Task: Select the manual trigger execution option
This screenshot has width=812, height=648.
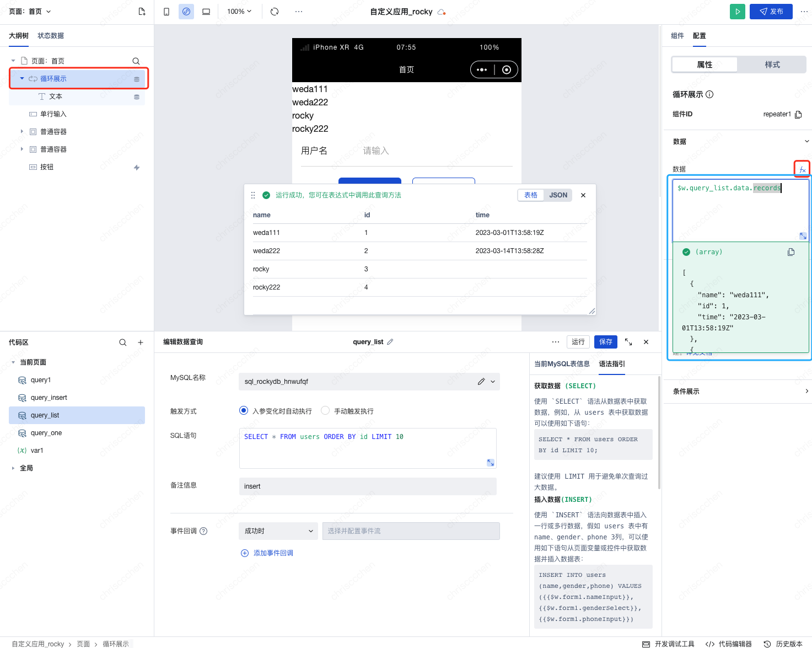Action: click(x=325, y=411)
